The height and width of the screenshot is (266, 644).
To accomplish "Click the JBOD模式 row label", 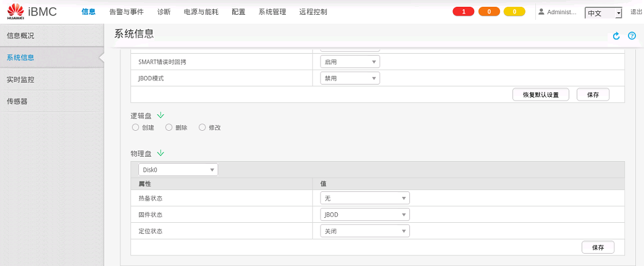I will [151, 78].
